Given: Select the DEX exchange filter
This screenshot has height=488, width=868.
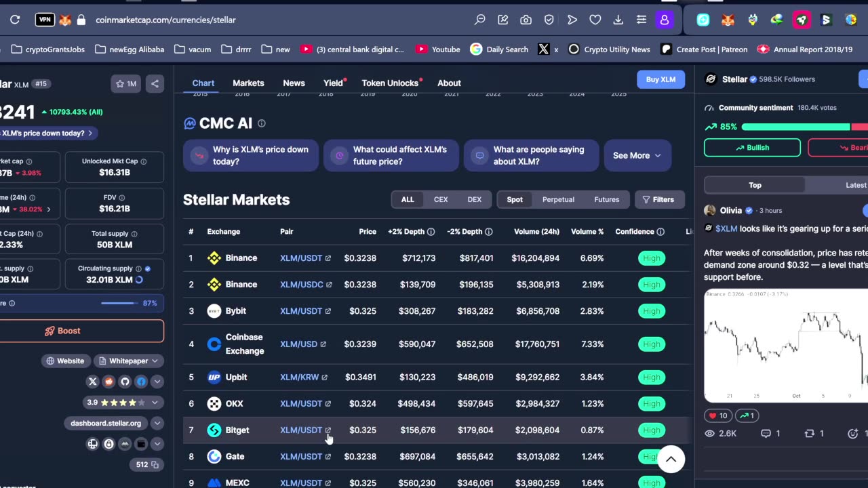Looking at the screenshot, I should [475, 199].
